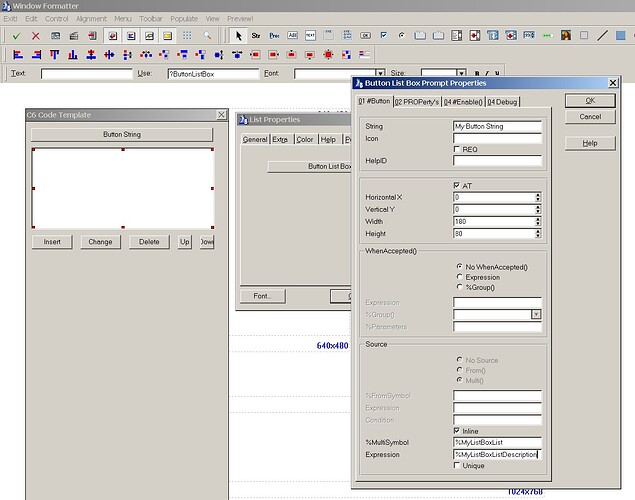
Task: Open the Populate menu
Action: pos(184,19)
